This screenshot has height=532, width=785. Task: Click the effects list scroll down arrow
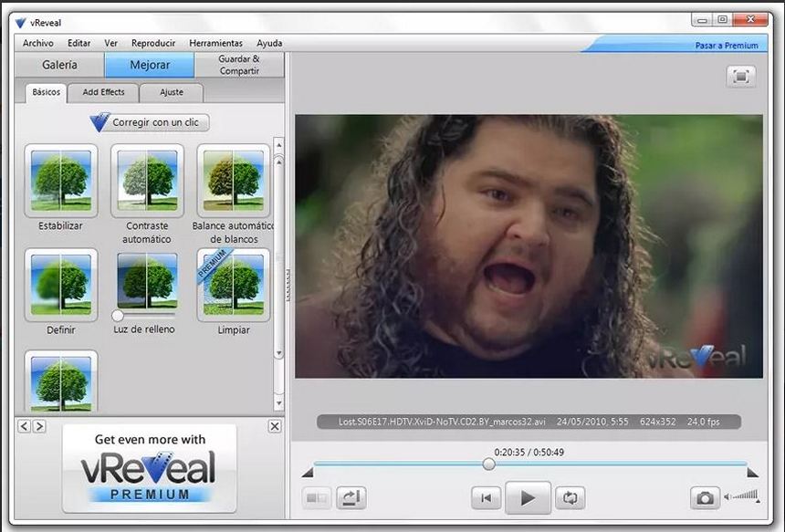click(278, 403)
